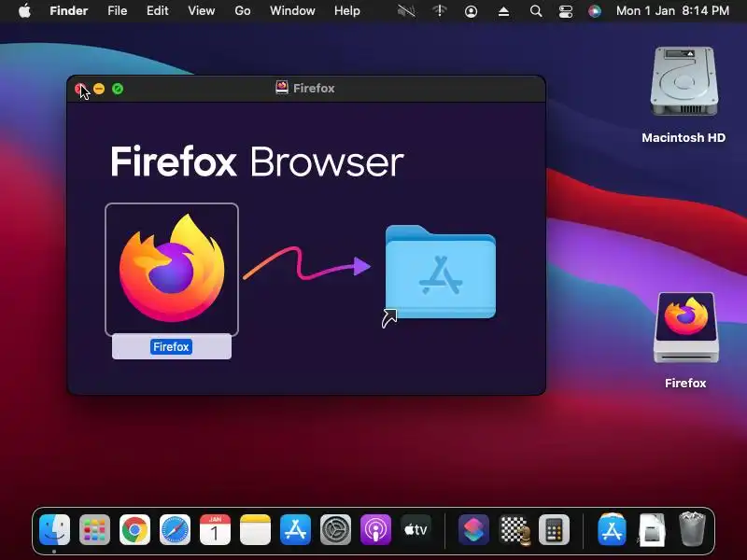Open the Window menu
The image size is (747, 560).
point(292,10)
